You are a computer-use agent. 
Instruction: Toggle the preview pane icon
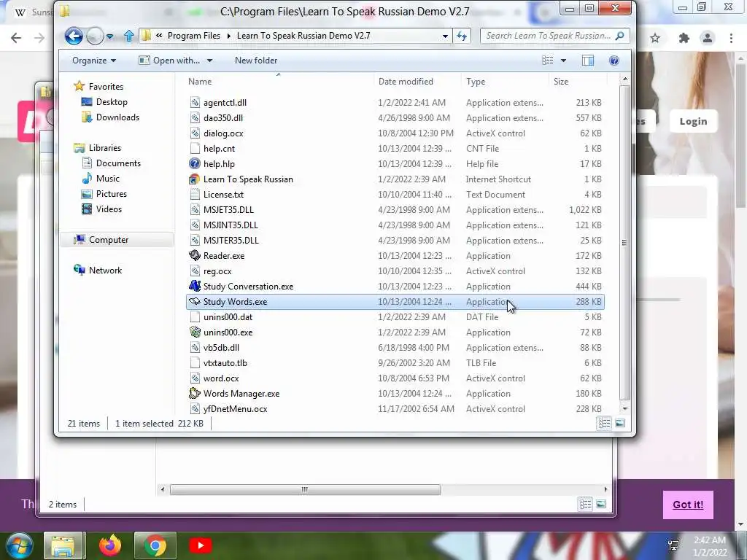588,61
